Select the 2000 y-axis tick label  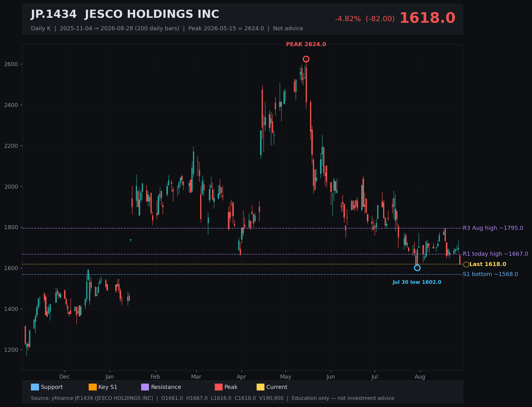tap(11, 187)
